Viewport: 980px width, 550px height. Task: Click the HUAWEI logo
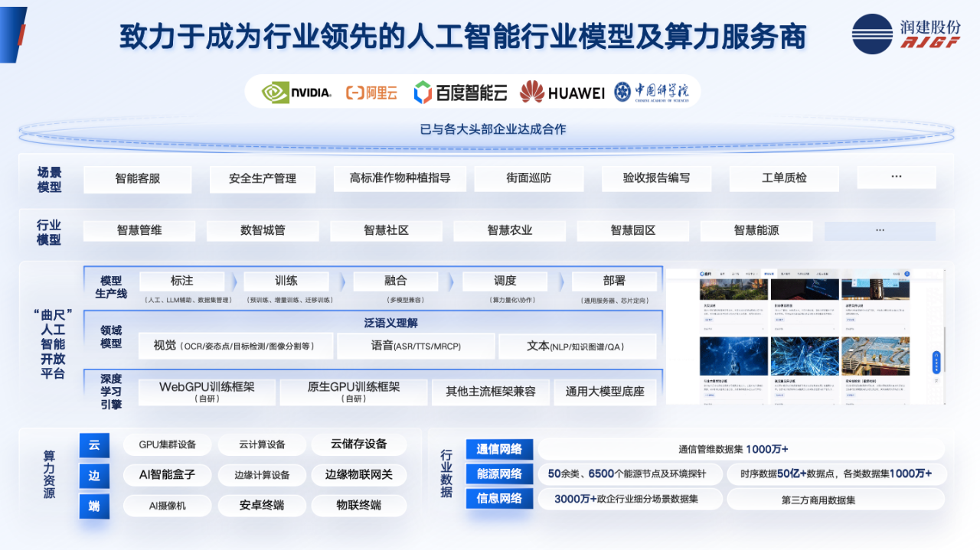pos(562,93)
